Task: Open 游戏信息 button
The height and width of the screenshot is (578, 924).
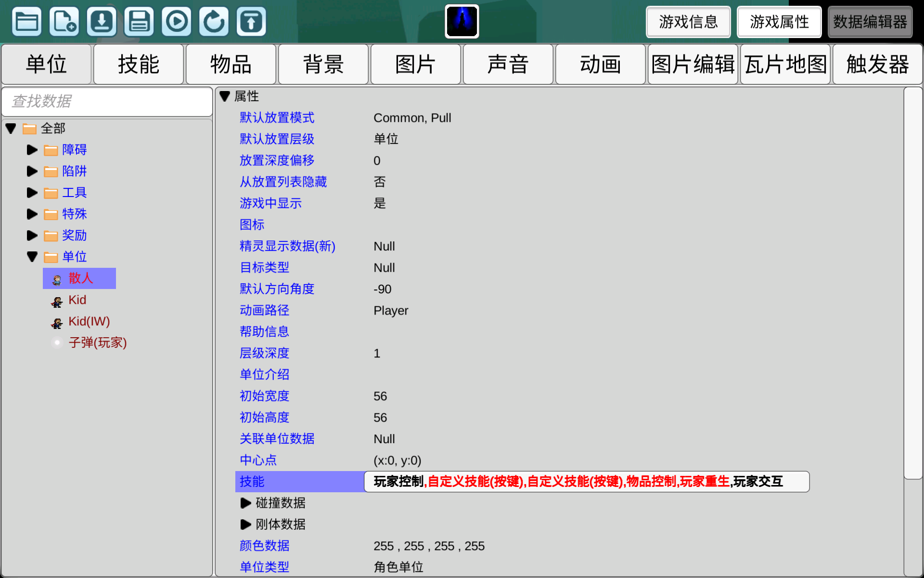Action: pyautogui.click(x=688, y=22)
